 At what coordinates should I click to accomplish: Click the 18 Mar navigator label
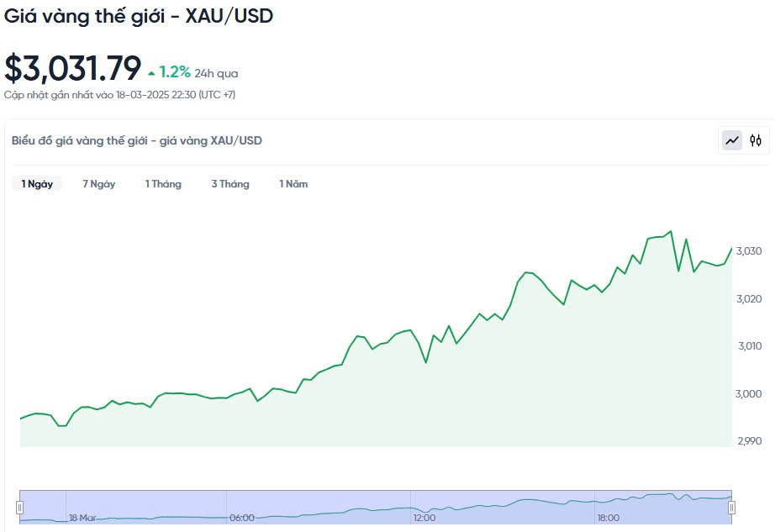82,518
